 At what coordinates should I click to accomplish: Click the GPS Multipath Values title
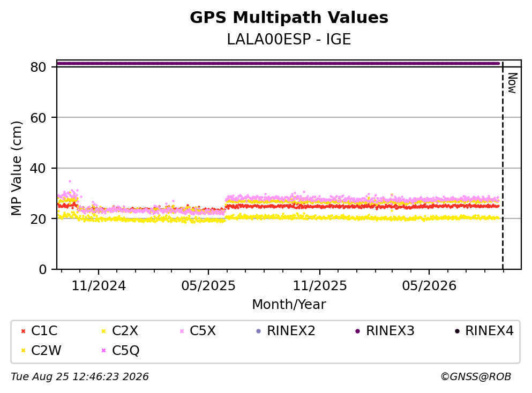point(289,18)
